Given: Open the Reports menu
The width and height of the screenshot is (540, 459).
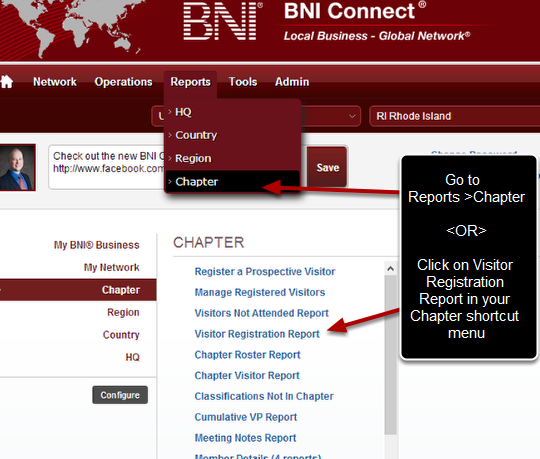Looking at the screenshot, I should pos(190,82).
